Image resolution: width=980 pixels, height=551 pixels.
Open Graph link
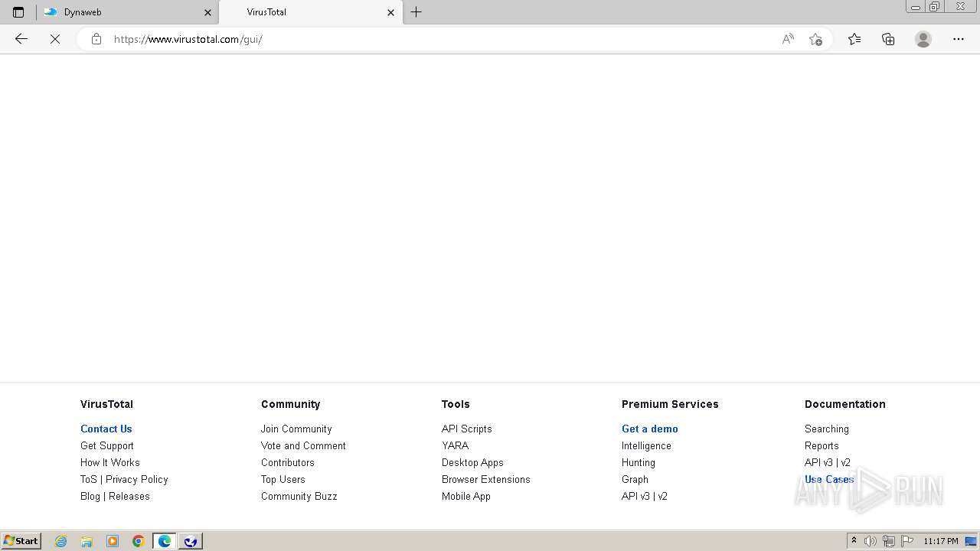635,479
